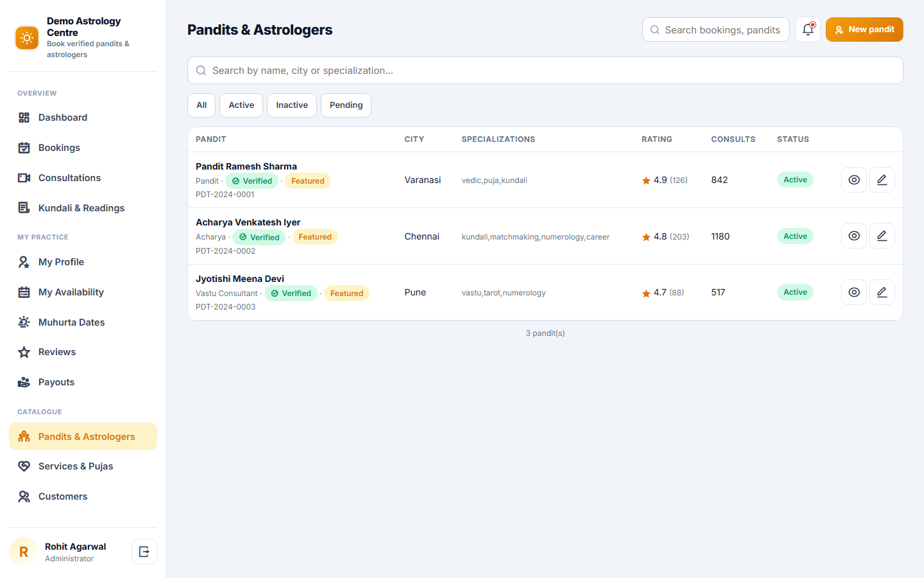Screen dimensions: 924x578
Task: Go to Bookings page
Action: pos(83,148)
